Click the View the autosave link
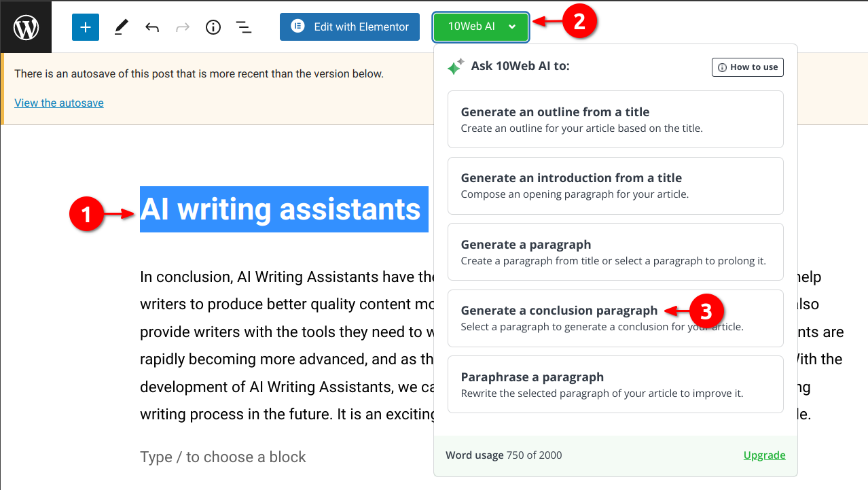 pos(59,103)
